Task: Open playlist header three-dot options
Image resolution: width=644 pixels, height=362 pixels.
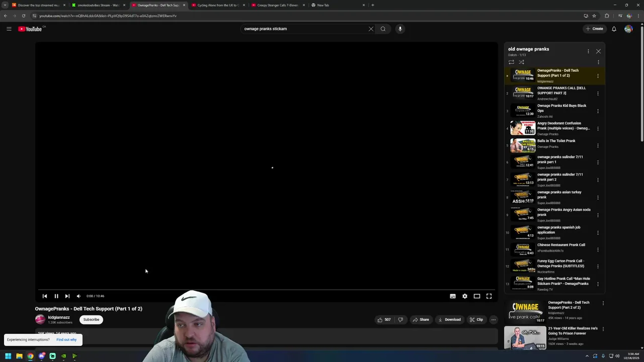Action: click(588, 51)
